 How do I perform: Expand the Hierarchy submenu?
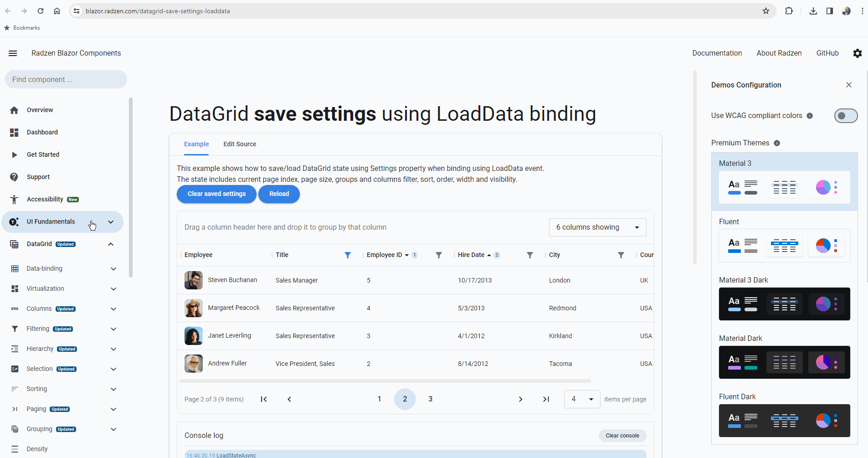(113, 349)
